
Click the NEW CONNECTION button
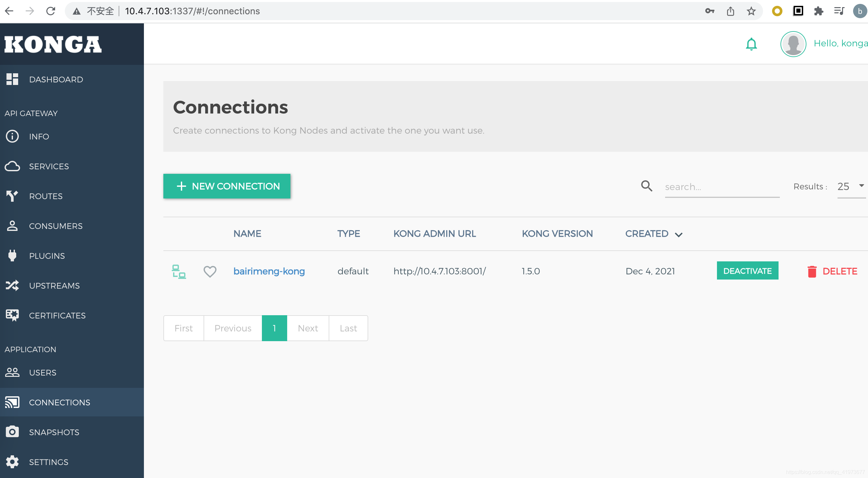pos(227,186)
